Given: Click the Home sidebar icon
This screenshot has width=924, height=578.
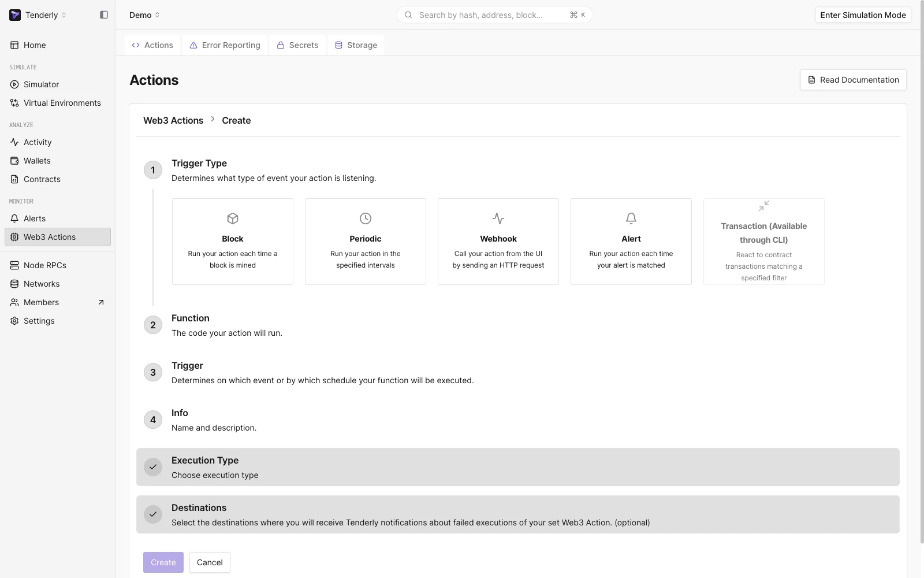Looking at the screenshot, I should 14,45.
